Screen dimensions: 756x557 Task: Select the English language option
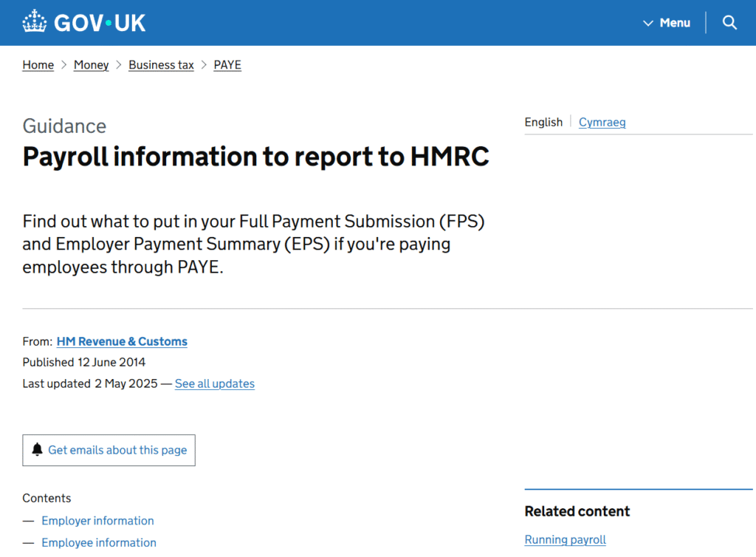(543, 122)
